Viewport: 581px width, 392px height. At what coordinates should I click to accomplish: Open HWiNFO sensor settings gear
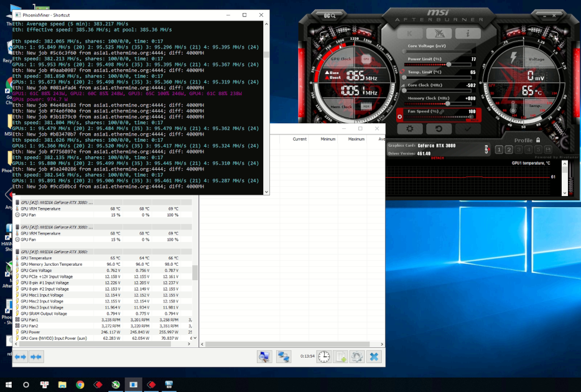(x=357, y=357)
